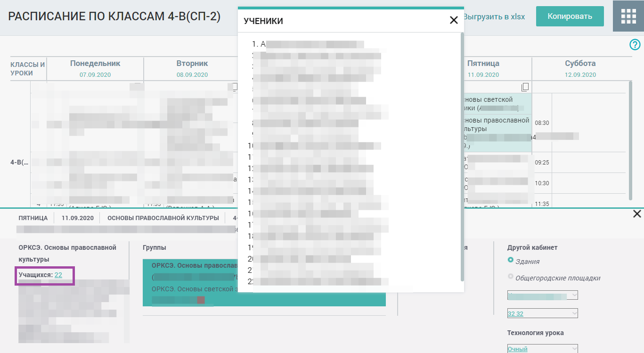This screenshot has width=644, height=353.
Task: Select the Здания radio button
Action: (511, 260)
